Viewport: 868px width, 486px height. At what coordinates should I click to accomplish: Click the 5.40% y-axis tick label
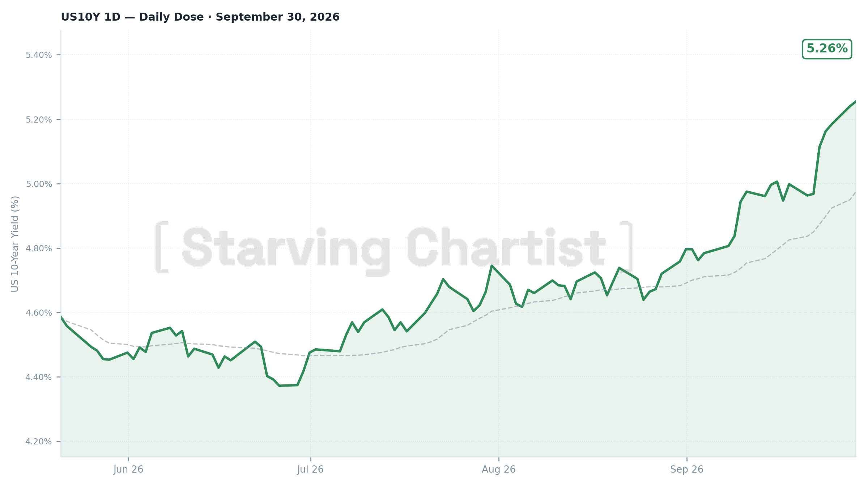click(x=39, y=55)
